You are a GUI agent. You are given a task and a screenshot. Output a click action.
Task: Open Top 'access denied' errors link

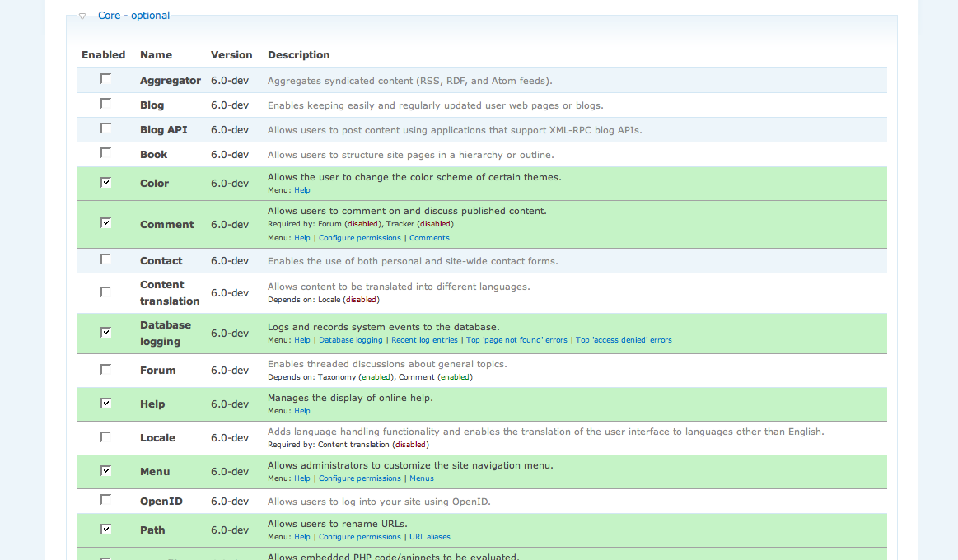click(x=624, y=339)
